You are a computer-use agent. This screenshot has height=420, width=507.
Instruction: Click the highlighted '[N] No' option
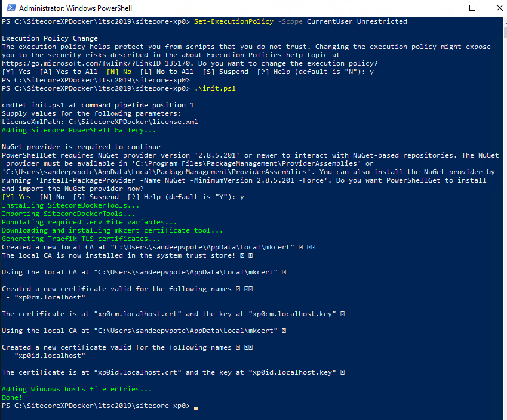coord(119,72)
